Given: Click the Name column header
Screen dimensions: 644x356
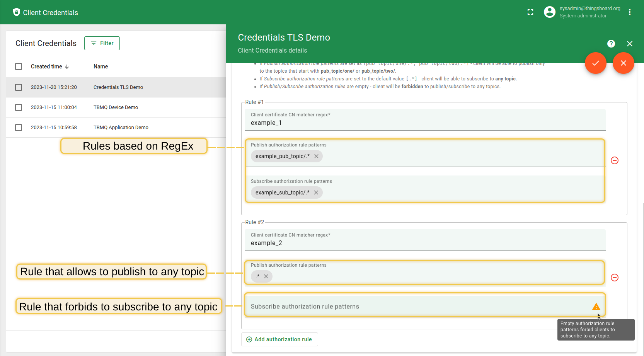Looking at the screenshot, I should click(101, 66).
